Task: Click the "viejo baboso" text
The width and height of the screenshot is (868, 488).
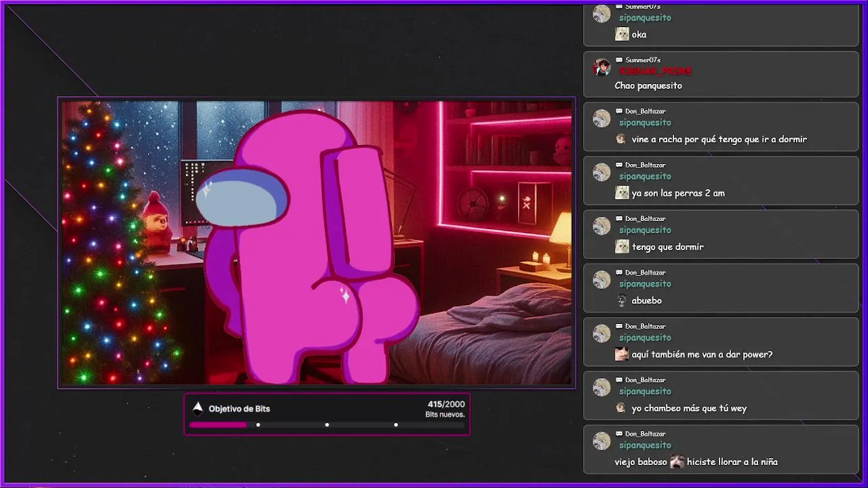Action: tap(642, 462)
